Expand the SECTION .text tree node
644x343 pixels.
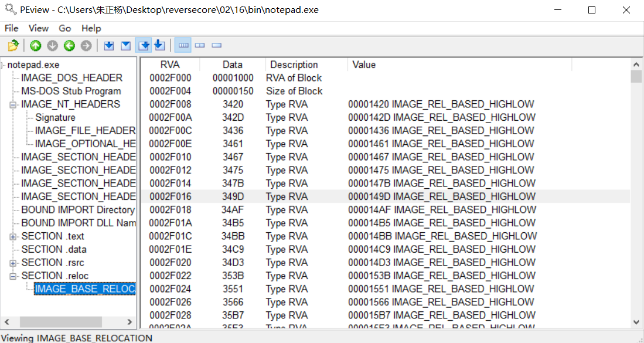(x=13, y=236)
